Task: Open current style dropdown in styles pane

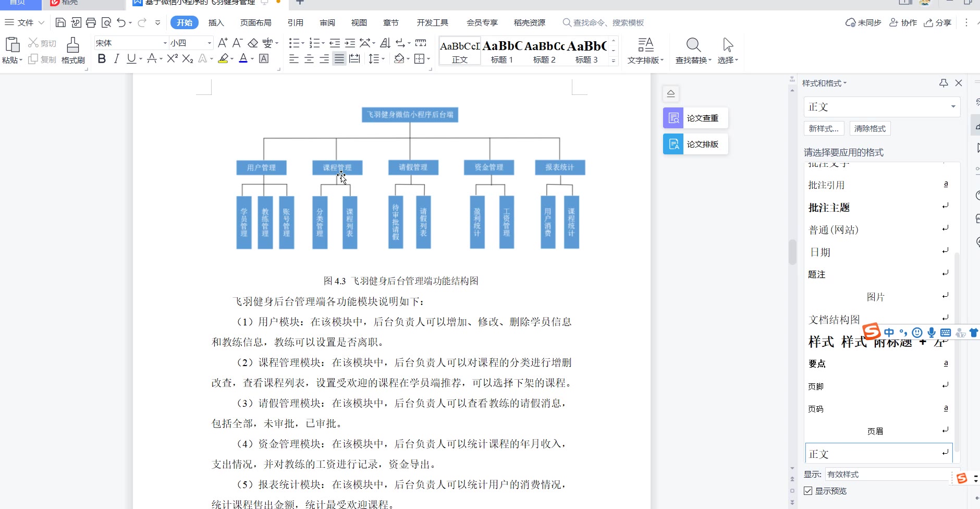Action: pyautogui.click(x=953, y=107)
